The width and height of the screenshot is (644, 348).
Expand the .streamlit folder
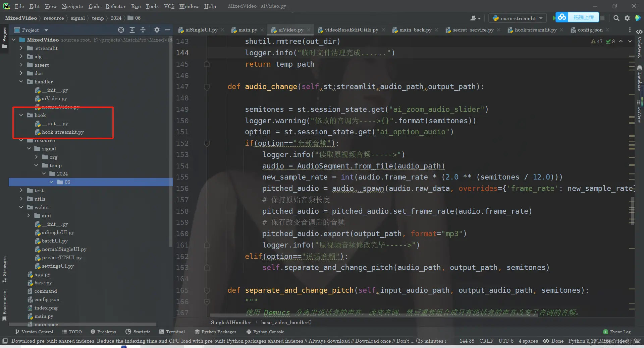tap(21, 48)
